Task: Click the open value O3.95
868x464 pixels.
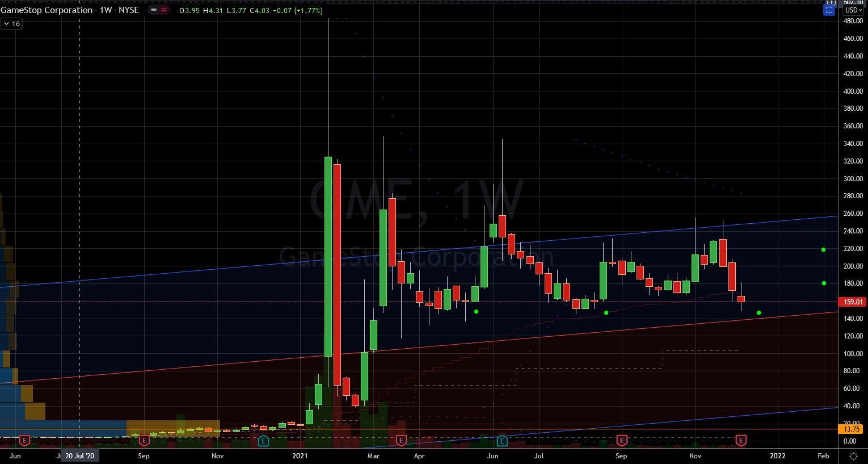Action: click(x=189, y=11)
